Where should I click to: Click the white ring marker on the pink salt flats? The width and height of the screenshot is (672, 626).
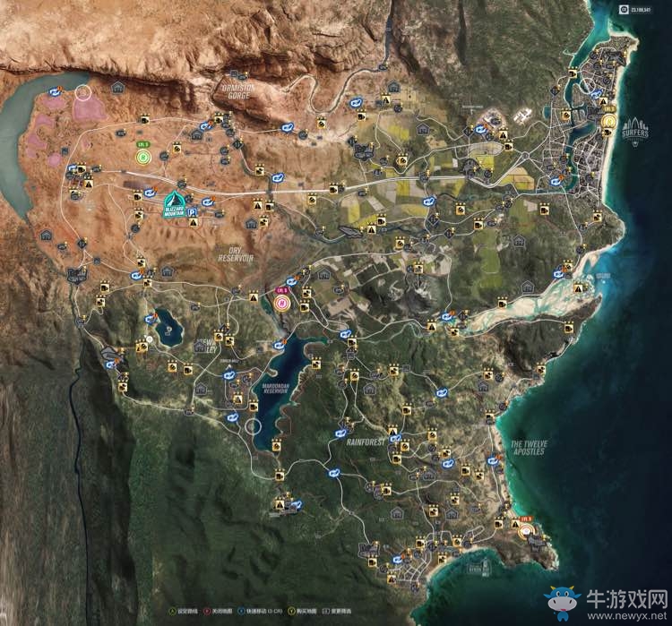(x=83, y=92)
